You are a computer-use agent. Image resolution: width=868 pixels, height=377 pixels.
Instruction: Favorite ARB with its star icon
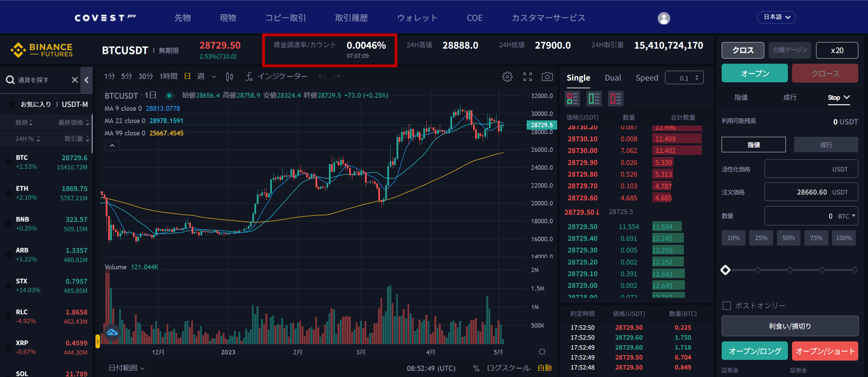point(8,255)
